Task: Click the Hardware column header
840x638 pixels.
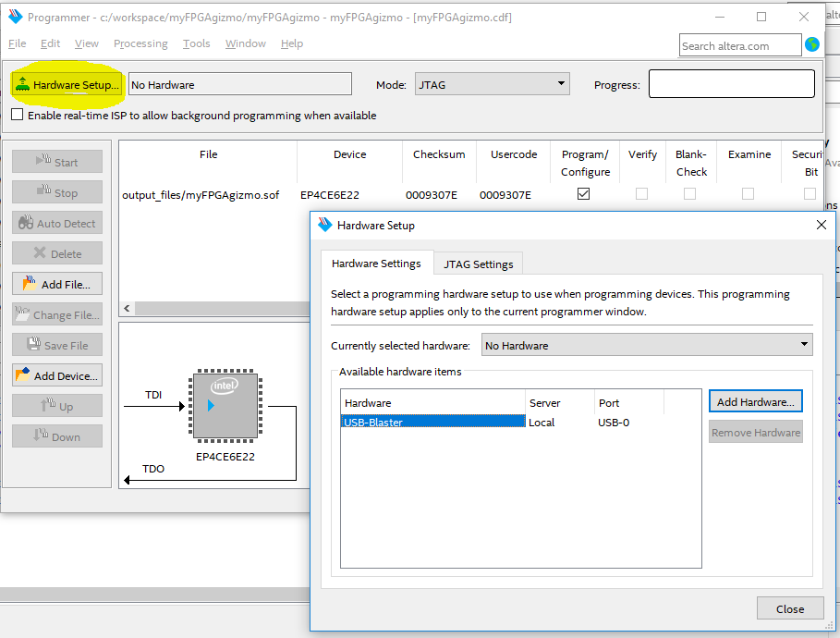Action: coord(432,402)
